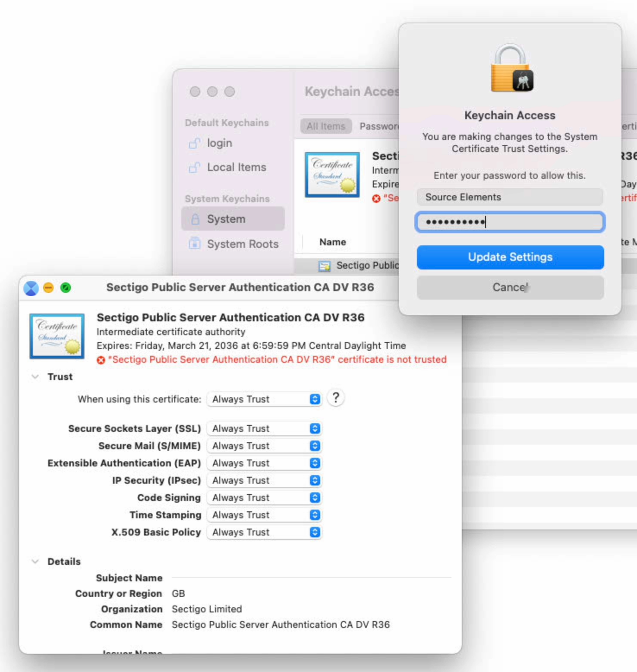This screenshot has width=637, height=672.
Task: Click the certificate thumbnail in detail window
Action: tap(57, 336)
